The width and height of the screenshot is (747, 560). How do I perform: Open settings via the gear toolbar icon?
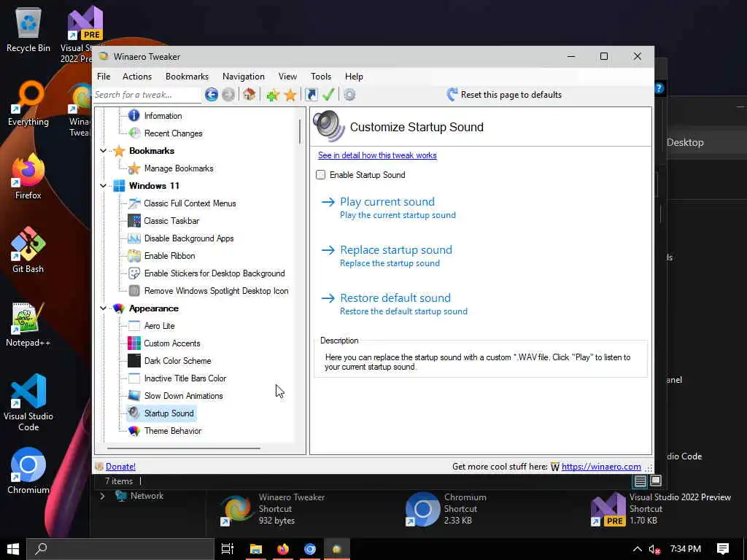point(349,95)
